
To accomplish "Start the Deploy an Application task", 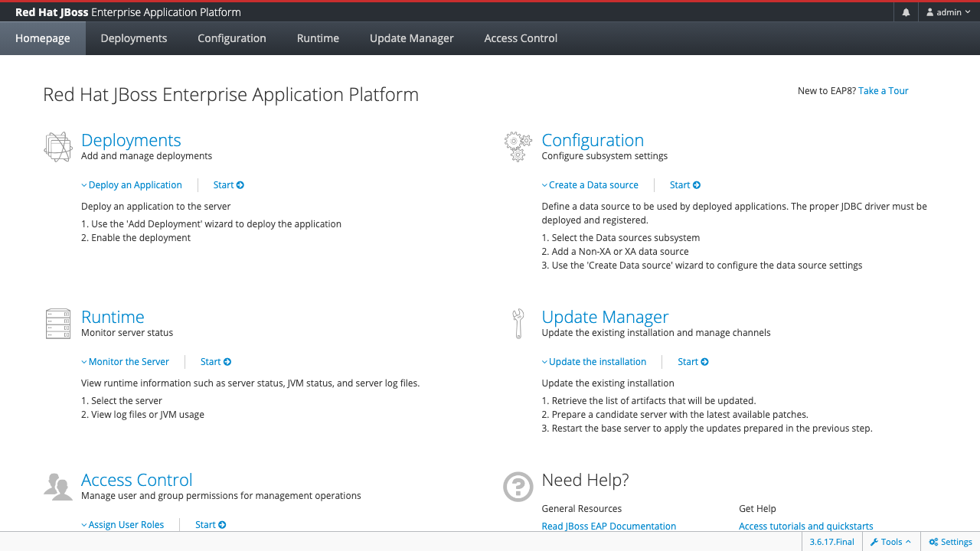I will [229, 185].
